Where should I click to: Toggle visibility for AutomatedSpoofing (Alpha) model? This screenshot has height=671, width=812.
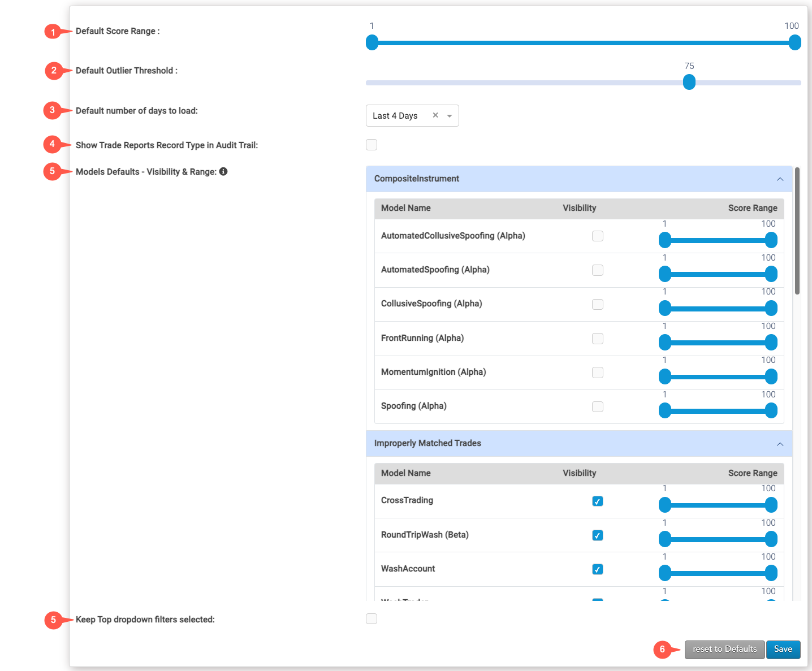pos(597,270)
